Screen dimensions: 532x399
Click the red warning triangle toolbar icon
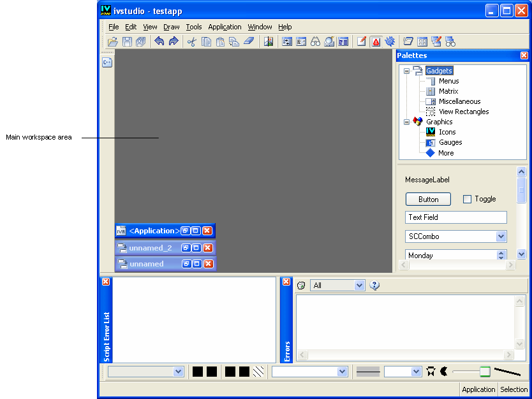(376, 42)
